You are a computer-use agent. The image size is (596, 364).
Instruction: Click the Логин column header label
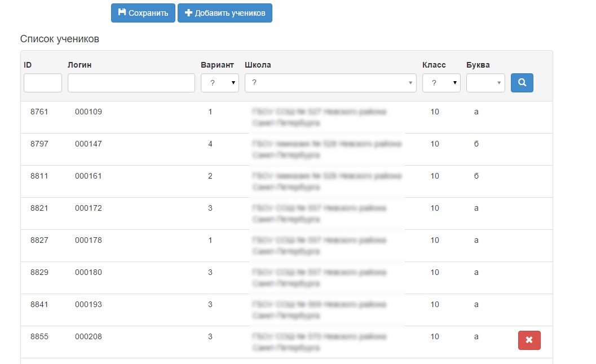[80, 65]
